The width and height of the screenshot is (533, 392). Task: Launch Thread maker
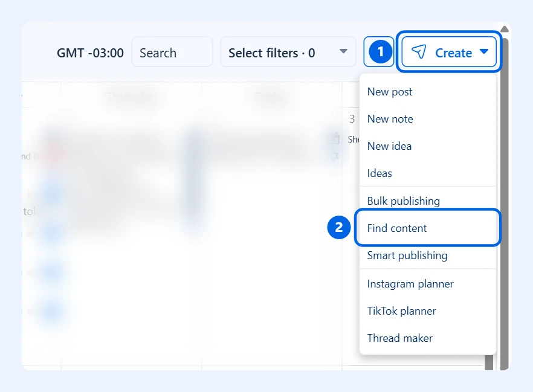click(428, 338)
